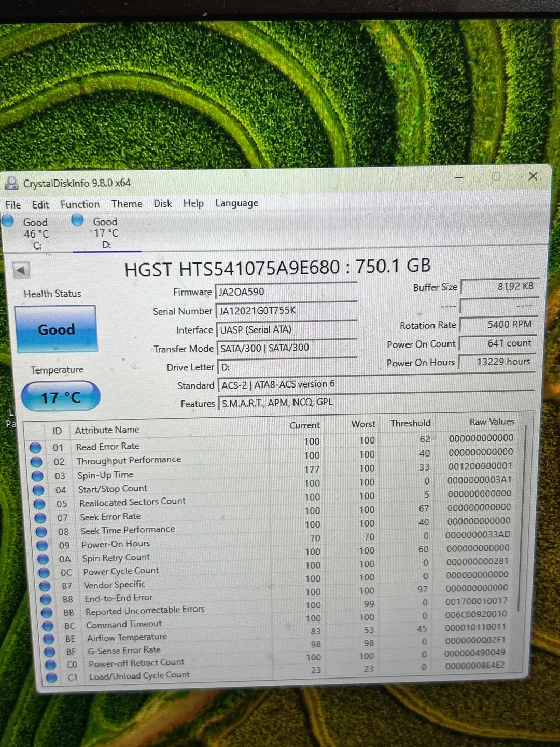
Task: Click the blue status icon for drive D:
Action: pos(77,220)
